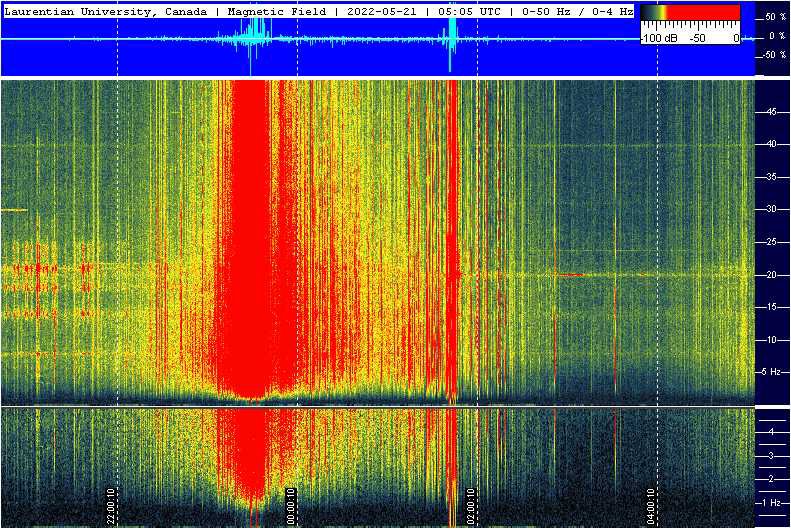Click the 1 Hz label on lower axis
This screenshot has height=529, width=791.
(x=771, y=503)
